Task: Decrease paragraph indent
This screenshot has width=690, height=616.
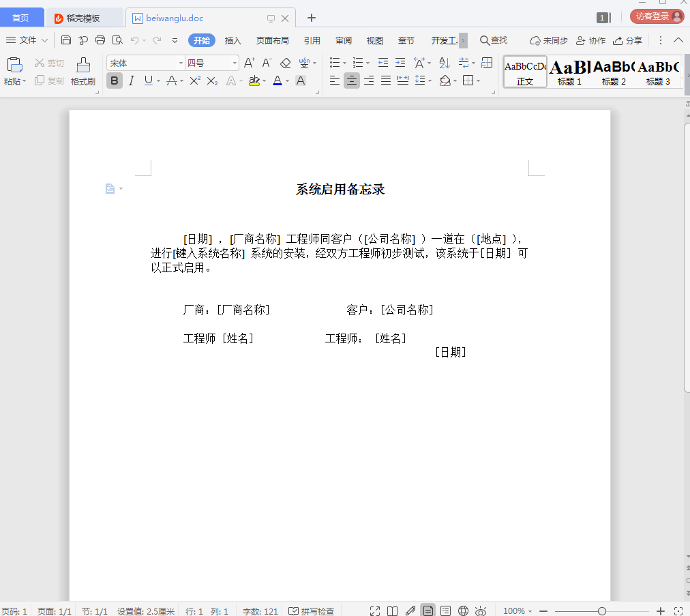Action: click(x=383, y=63)
